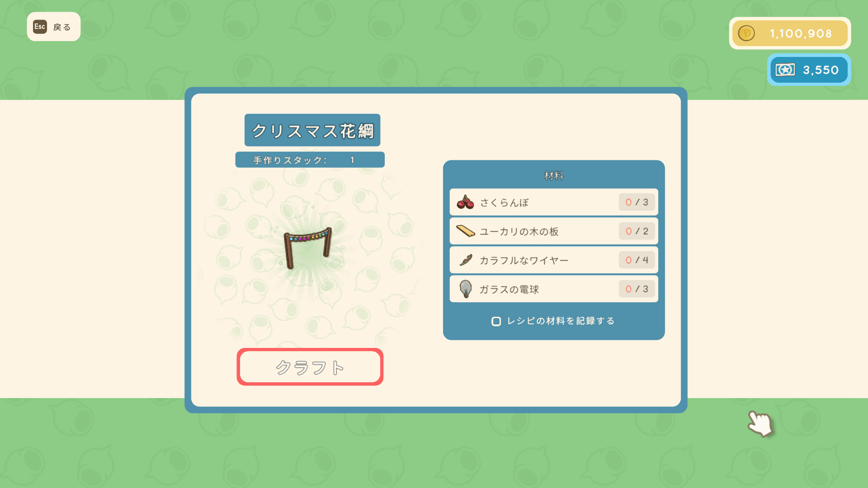Select the colorful wire icon
The height and width of the screenshot is (488, 868).
point(466,260)
